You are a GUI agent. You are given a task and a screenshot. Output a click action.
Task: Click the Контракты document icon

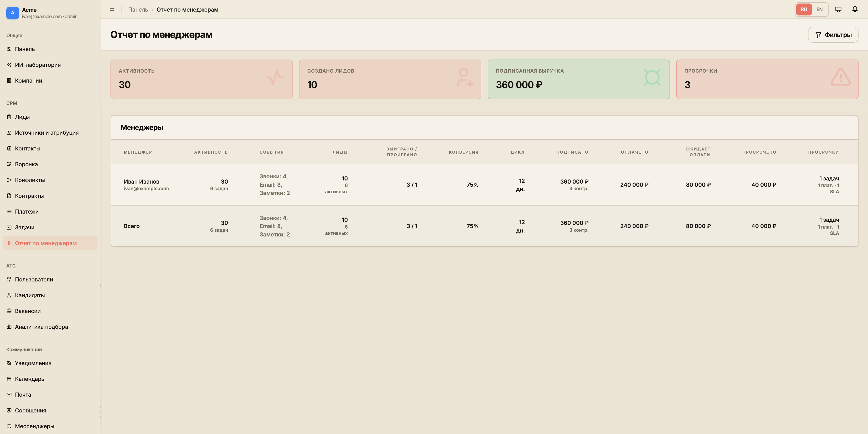[x=9, y=196]
